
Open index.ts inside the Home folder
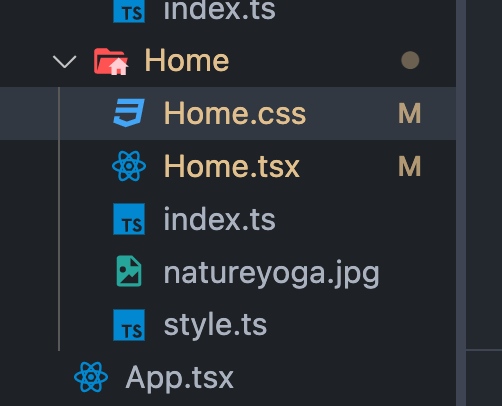click(x=220, y=219)
